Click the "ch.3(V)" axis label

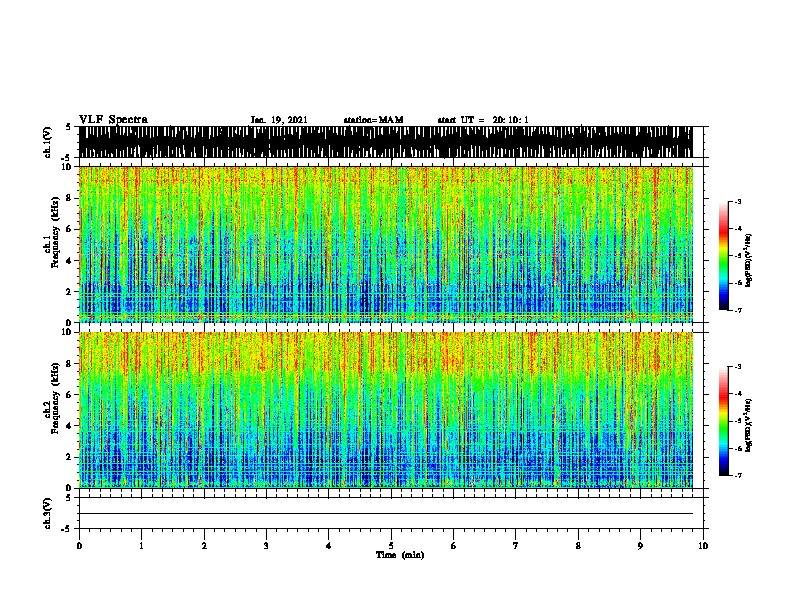pos(47,514)
